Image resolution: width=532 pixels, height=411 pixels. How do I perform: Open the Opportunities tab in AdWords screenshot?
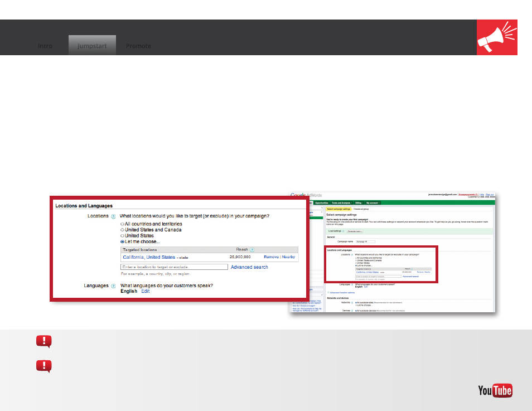click(322, 203)
